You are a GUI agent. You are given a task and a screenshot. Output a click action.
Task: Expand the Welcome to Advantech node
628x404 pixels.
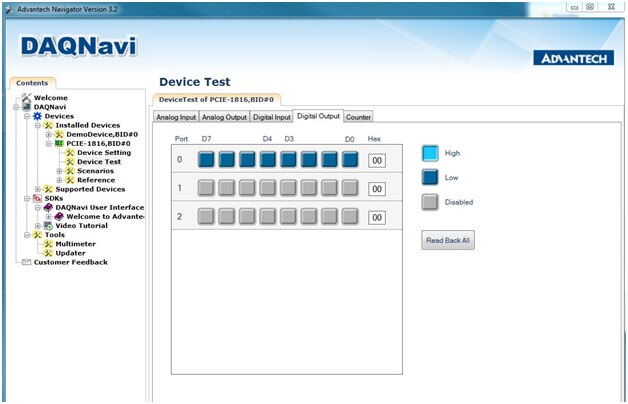48,217
